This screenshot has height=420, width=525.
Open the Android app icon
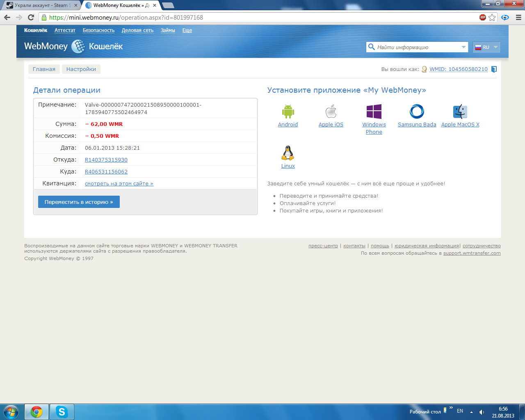(288, 112)
